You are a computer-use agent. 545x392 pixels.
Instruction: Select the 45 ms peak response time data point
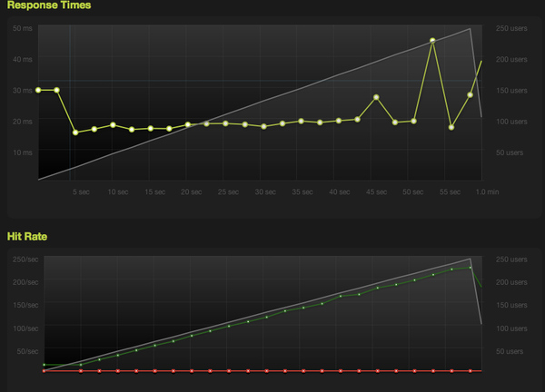coord(432,41)
